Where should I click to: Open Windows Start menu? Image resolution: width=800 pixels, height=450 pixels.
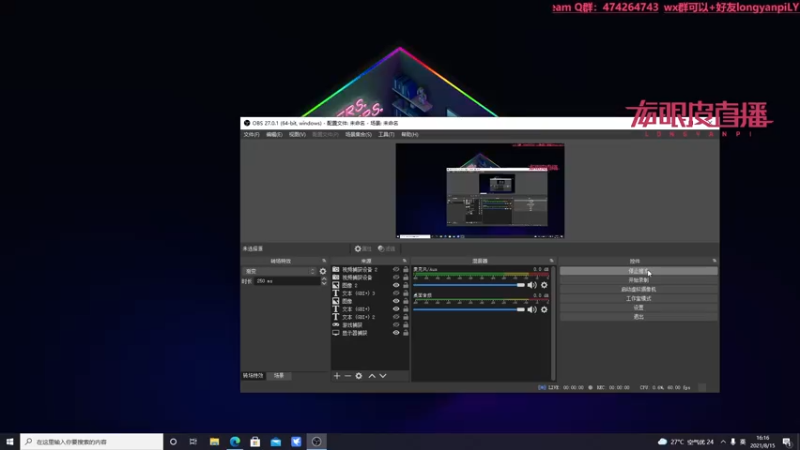(x=10, y=442)
